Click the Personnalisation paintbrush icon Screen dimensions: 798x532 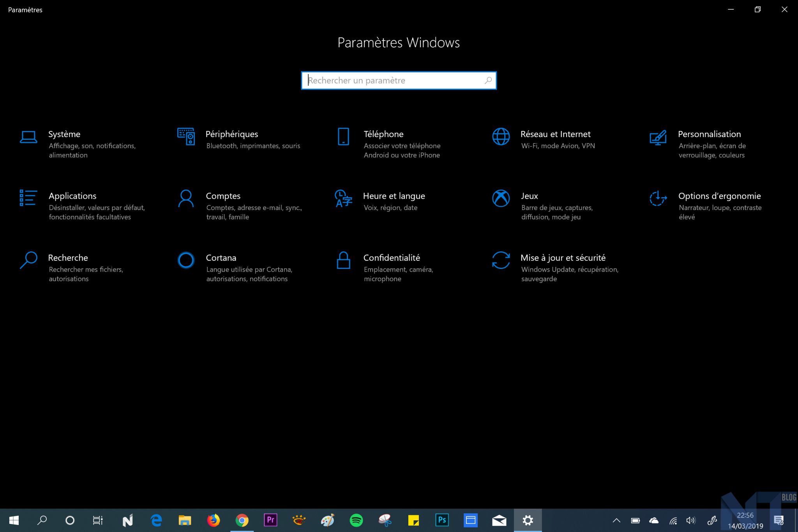tap(658, 137)
